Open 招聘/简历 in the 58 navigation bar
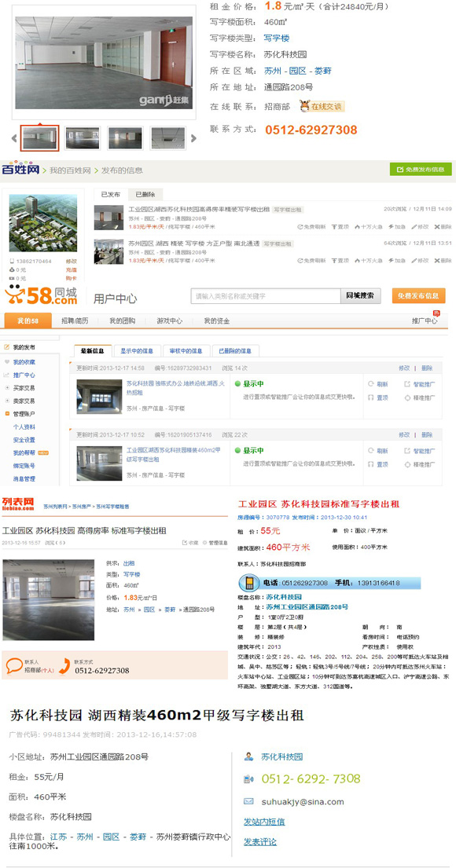456x868 pixels. pos(75,321)
